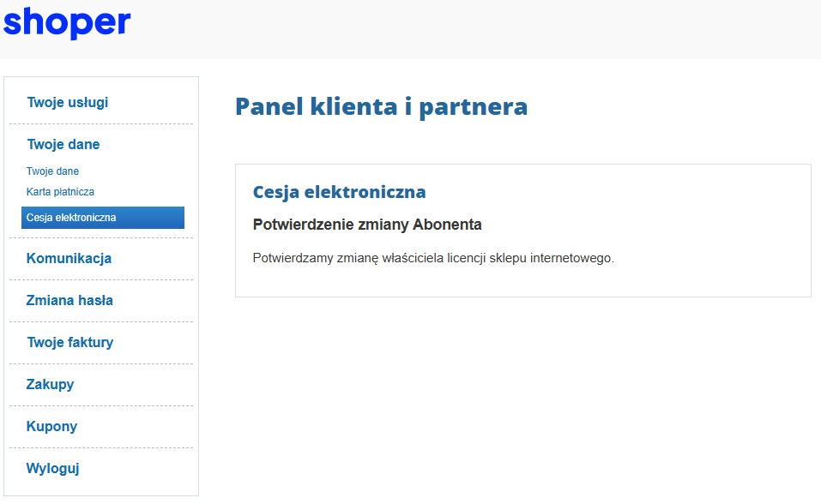Click the Panel klienta i partnera heading
The width and height of the screenshot is (821, 504).
[x=381, y=107]
